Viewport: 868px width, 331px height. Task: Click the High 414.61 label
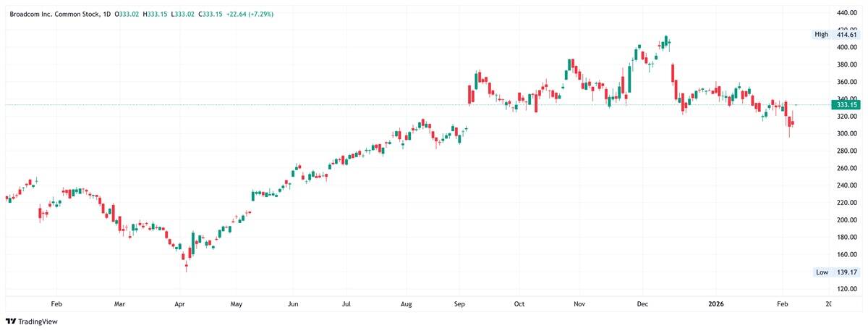click(x=835, y=35)
